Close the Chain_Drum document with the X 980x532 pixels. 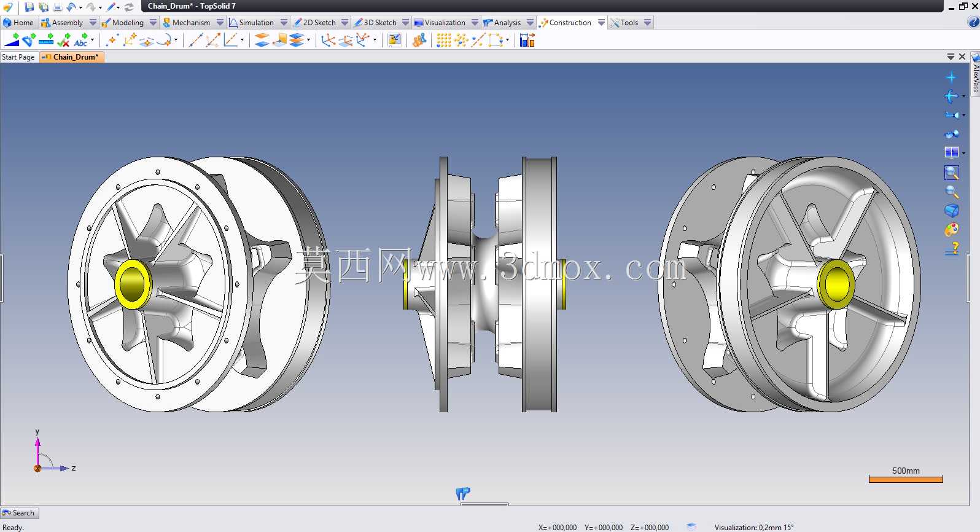tap(962, 57)
